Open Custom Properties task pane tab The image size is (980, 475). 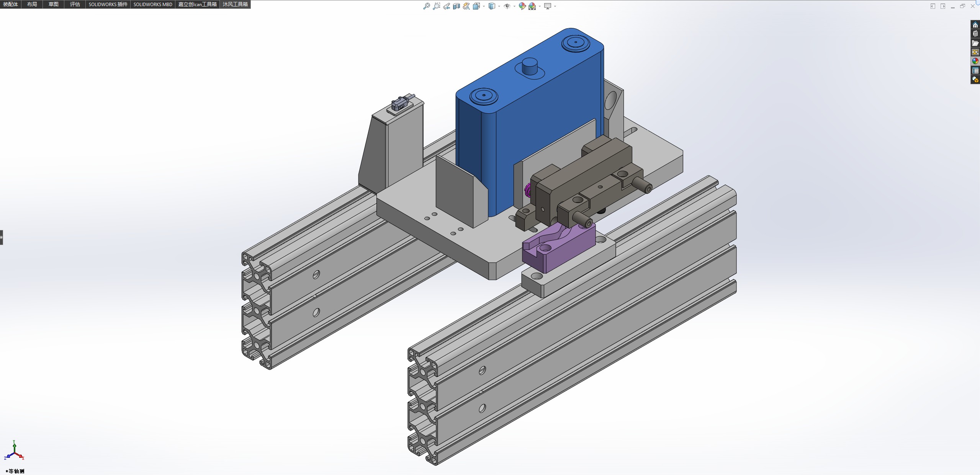(975, 71)
